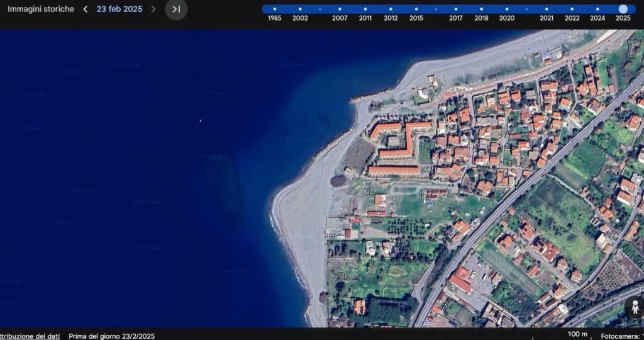Click the 2021 timeline dot
The image size is (644, 340).
click(x=547, y=9)
